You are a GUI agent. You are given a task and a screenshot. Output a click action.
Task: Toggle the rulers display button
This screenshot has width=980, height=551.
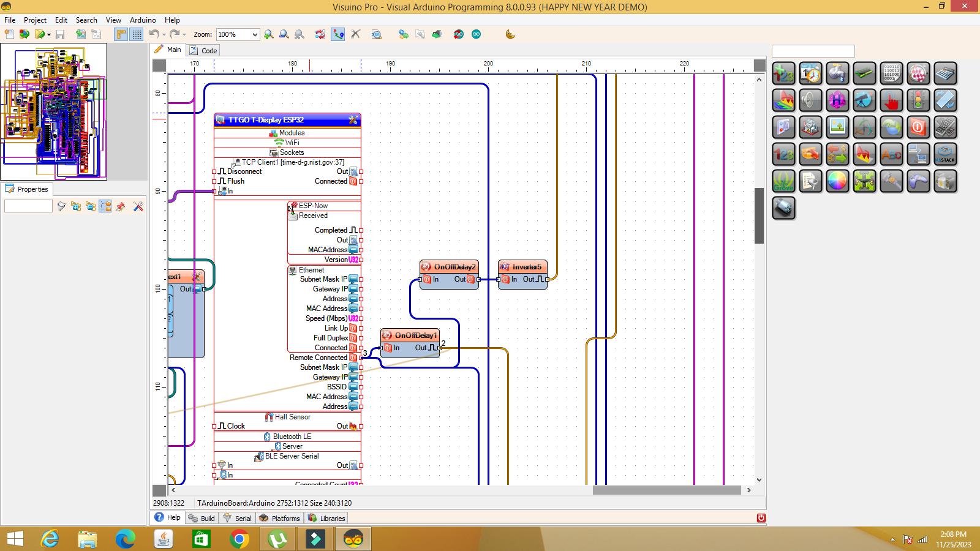[x=121, y=34]
